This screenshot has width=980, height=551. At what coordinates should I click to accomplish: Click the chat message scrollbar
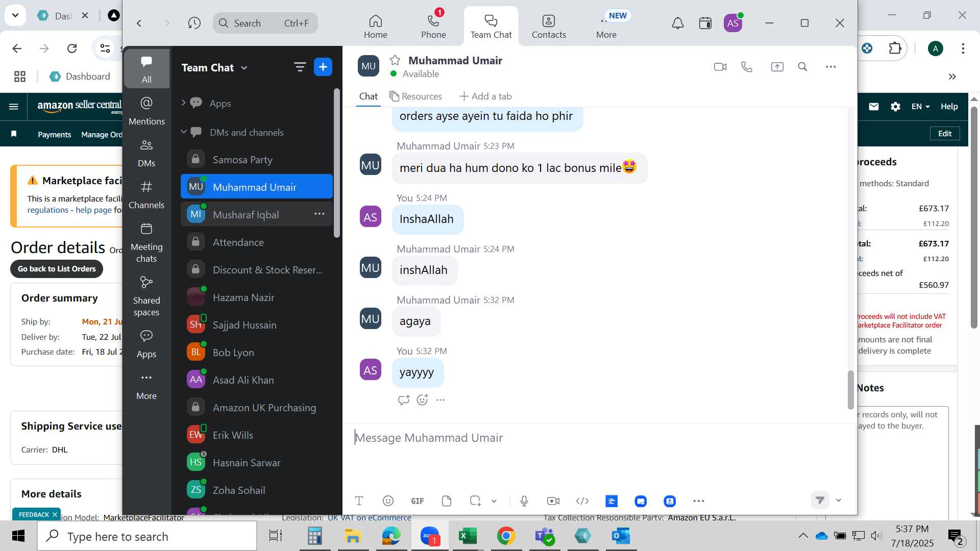pyautogui.click(x=850, y=389)
